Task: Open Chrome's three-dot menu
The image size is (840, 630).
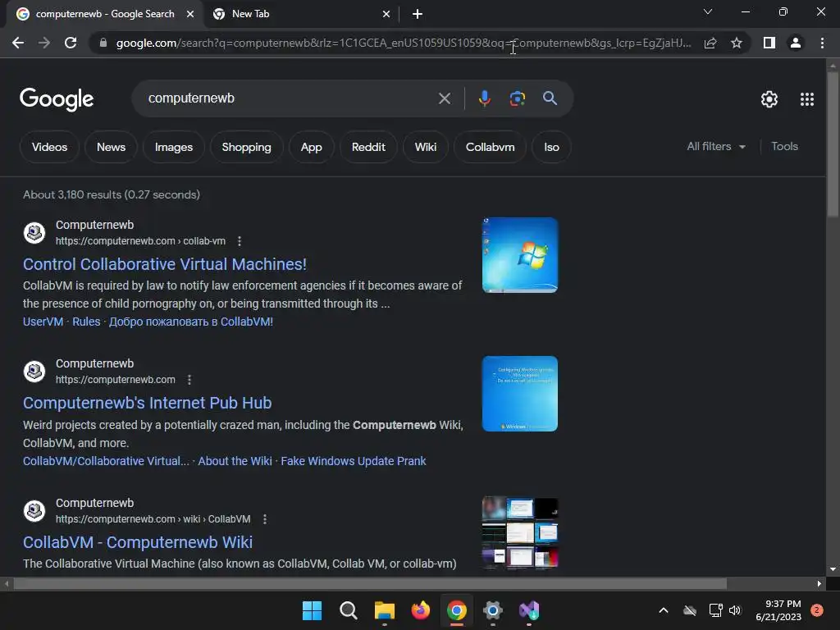Action: click(822, 43)
